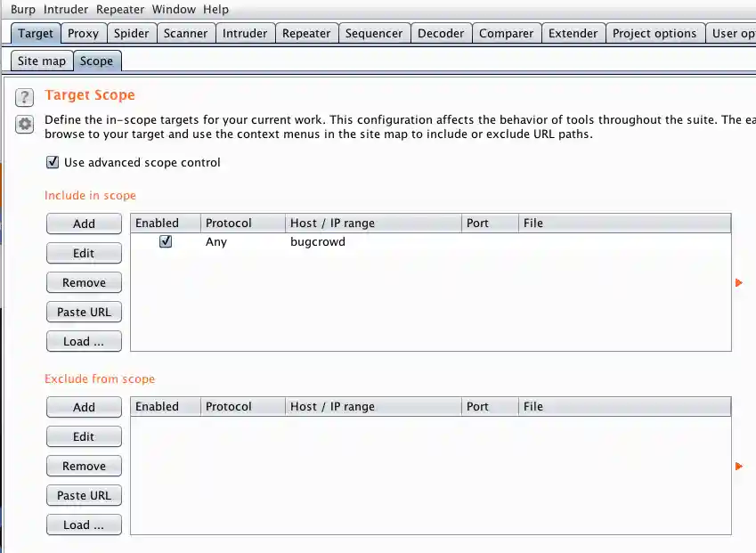Sort Include table by Enabled column

coord(166,224)
